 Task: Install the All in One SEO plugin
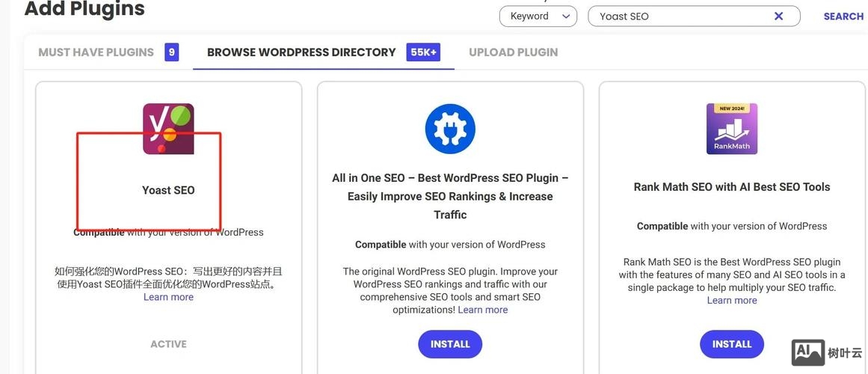tap(450, 344)
